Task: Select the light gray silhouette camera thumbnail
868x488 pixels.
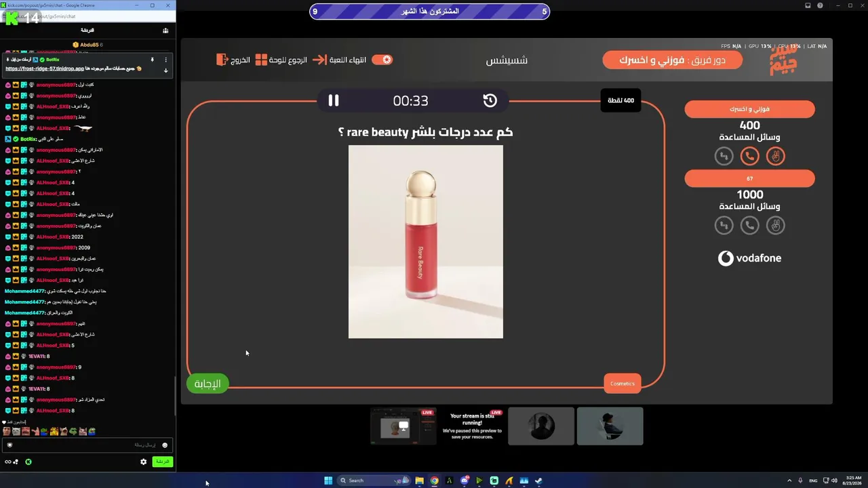Action: (x=610, y=426)
